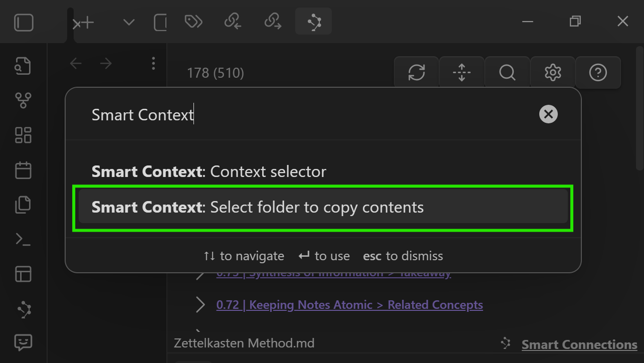
Task: Expand the 0.73 Synthesis of Information result
Action: click(200, 273)
